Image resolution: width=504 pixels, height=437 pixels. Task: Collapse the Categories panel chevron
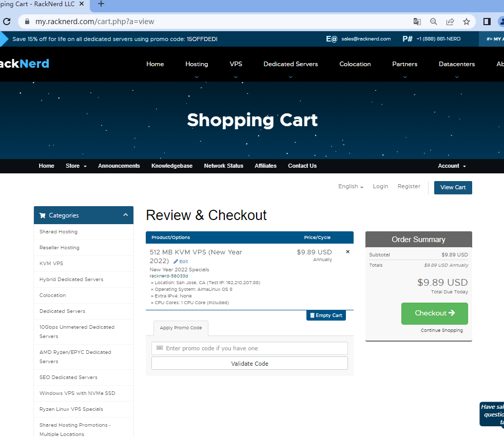tap(126, 215)
